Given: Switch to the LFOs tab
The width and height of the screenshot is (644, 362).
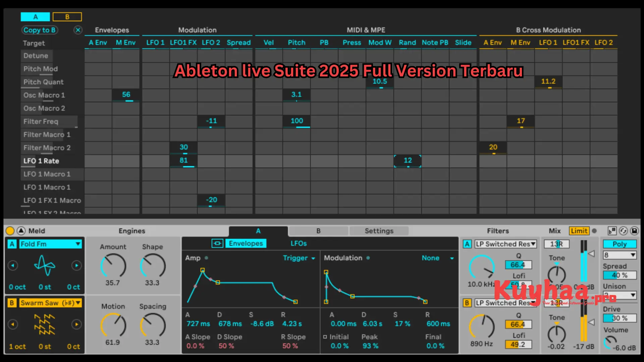Looking at the screenshot, I should pos(298,243).
